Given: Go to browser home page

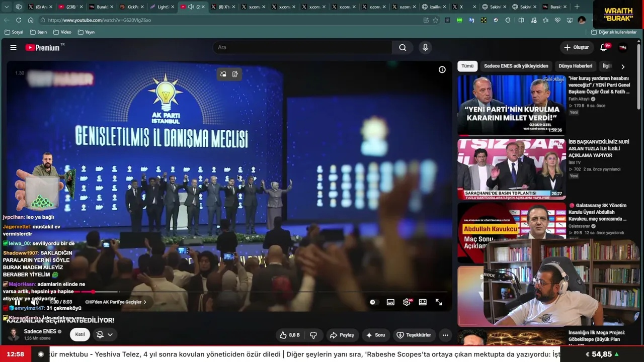Looking at the screenshot, I should coord(31,20).
